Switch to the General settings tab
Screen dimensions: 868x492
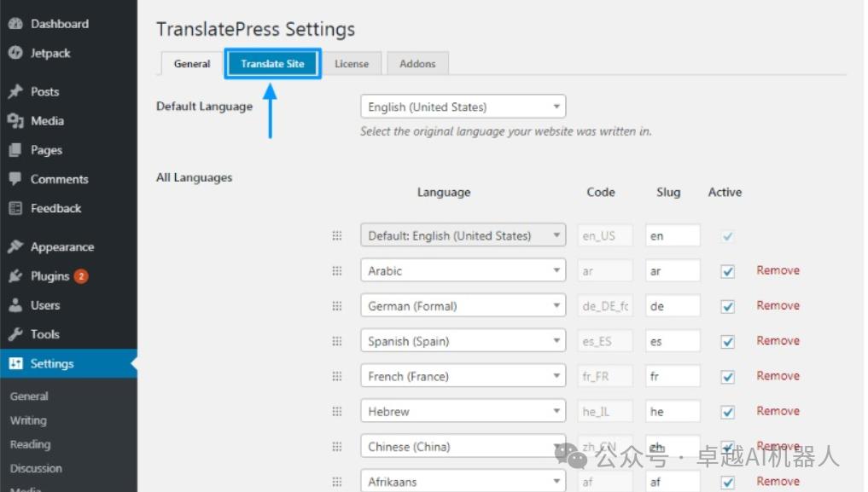tap(192, 64)
